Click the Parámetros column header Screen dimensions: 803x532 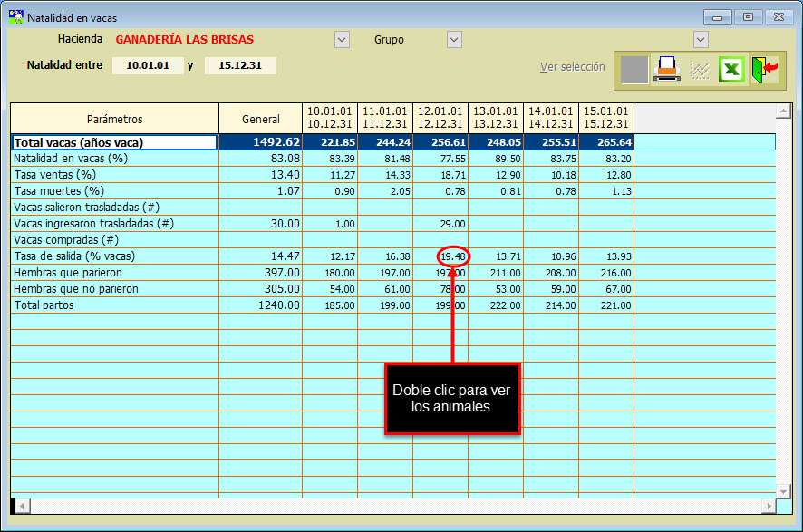(115, 119)
